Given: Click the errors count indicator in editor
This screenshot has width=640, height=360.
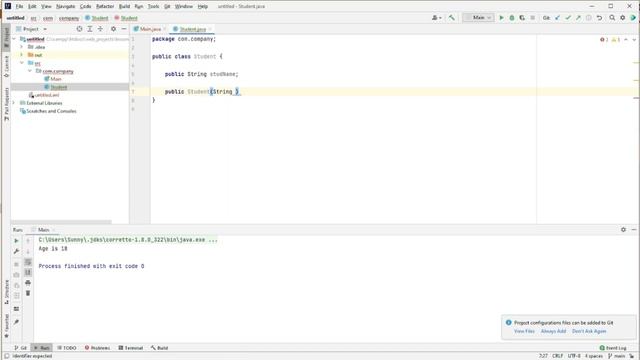Looking at the screenshot, I should coord(604,40).
